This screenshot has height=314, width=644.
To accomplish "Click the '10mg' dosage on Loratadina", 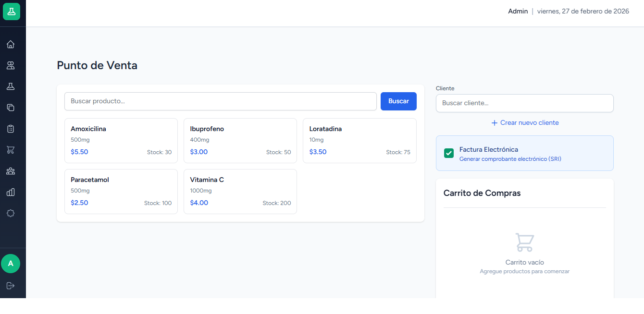I will tap(316, 140).
